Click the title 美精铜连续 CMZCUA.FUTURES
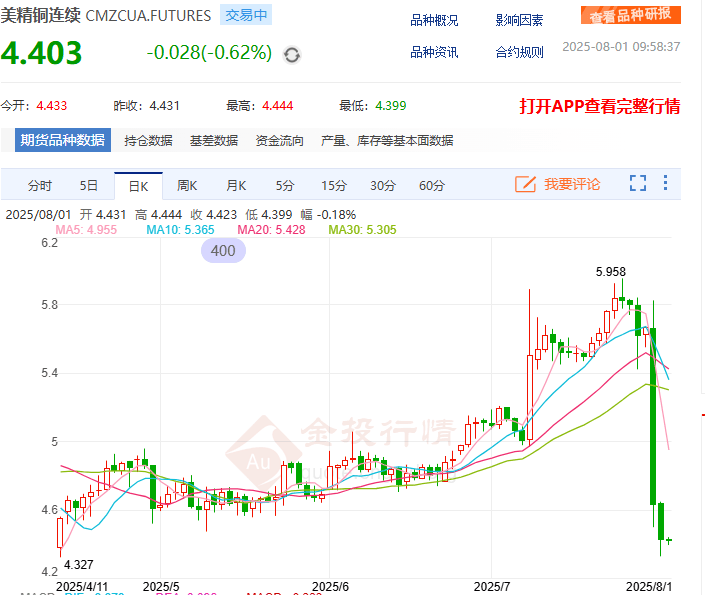705x595 pixels. pyautogui.click(x=106, y=15)
